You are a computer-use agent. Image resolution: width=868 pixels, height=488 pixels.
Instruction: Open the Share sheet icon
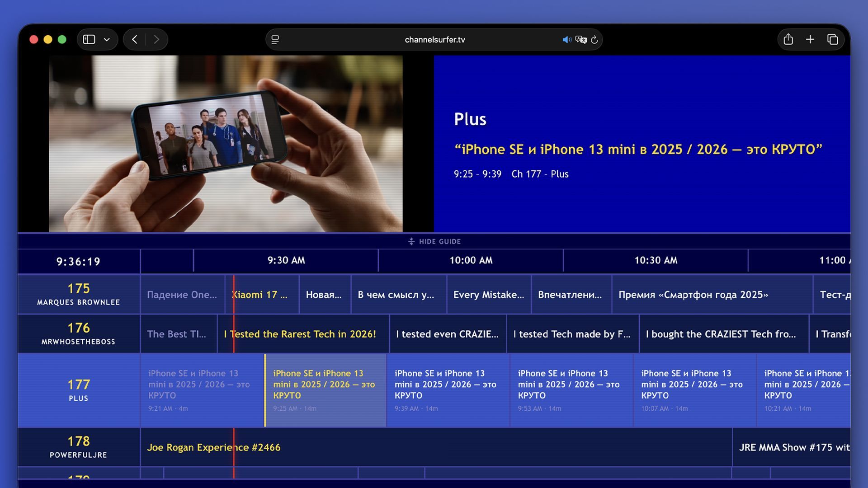pos(788,40)
